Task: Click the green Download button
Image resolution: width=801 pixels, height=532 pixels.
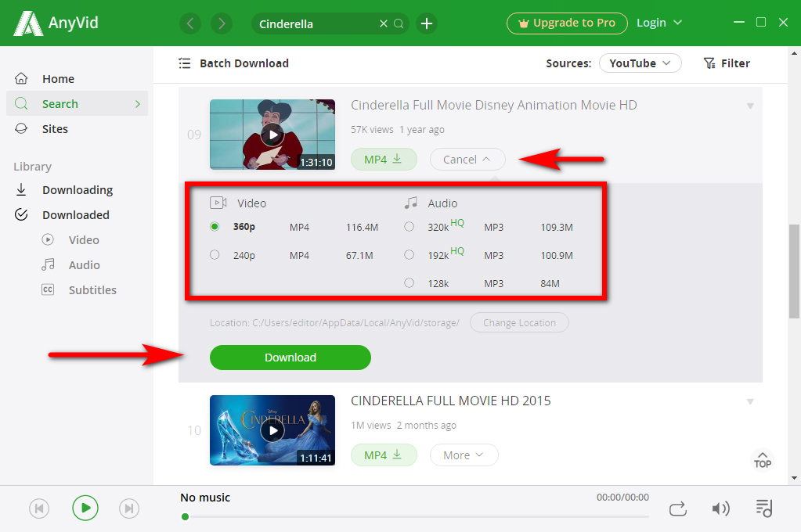Action: pyautogui.click(x=290, y=358)
